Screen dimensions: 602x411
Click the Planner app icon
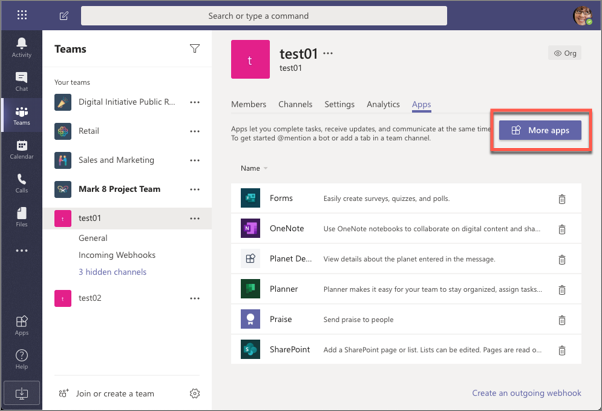click(x=250, y=289)
